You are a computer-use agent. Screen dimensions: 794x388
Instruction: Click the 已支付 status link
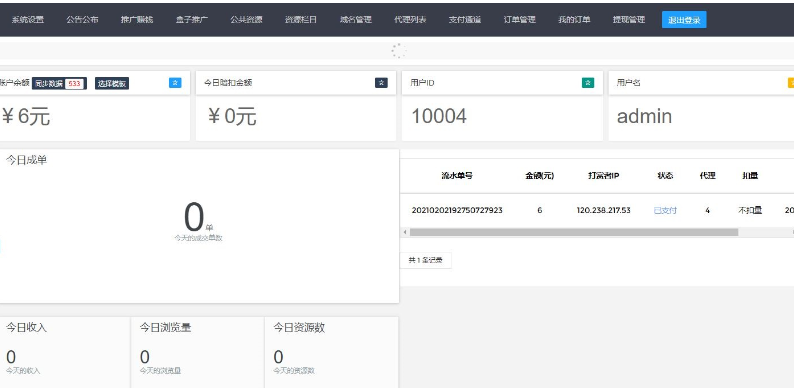[x=665, y=210]
